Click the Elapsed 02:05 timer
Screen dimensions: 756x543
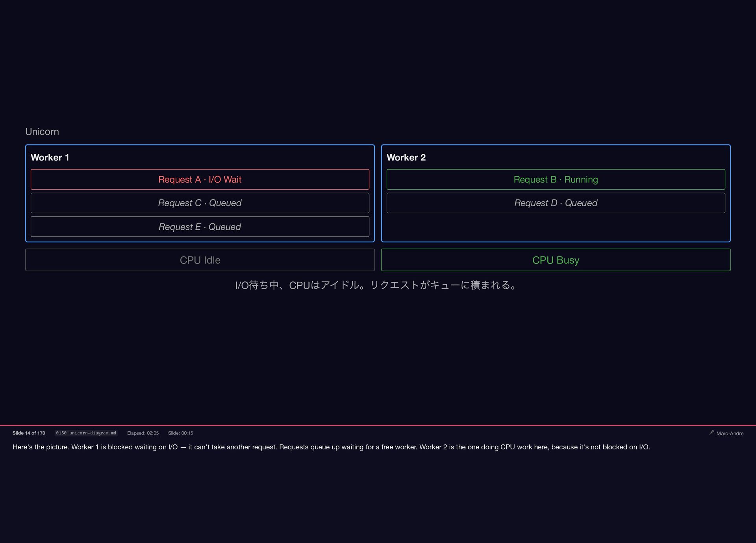pos(143,433)
